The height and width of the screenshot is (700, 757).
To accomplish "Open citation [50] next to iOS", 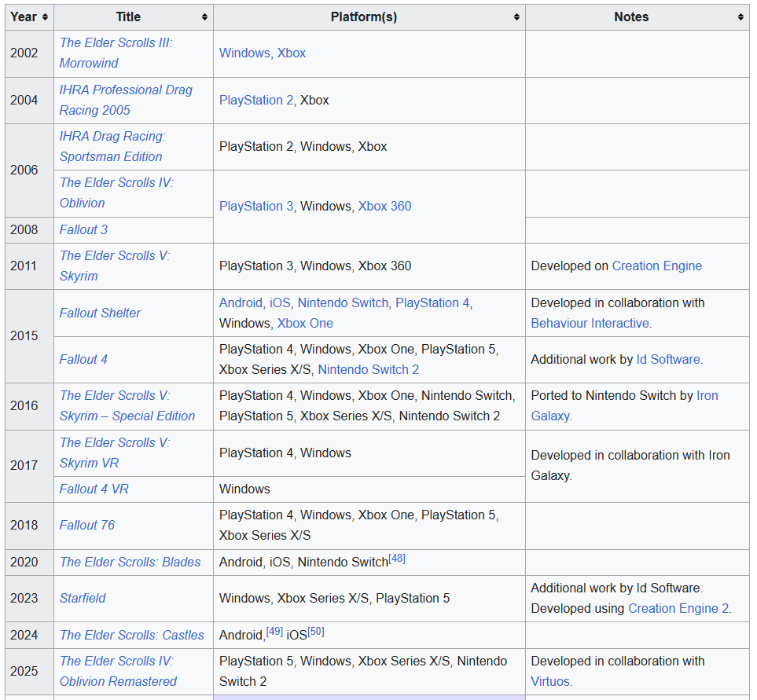I will click(x=316, y=631).
